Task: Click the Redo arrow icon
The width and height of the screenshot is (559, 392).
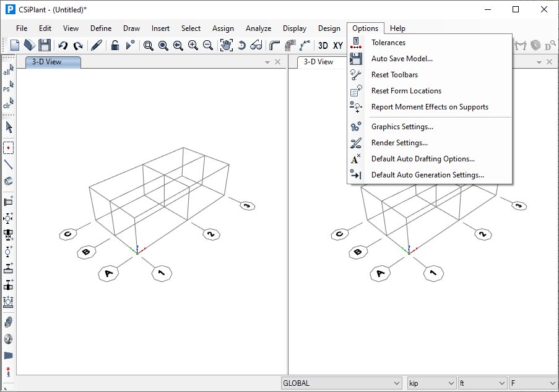Action: point(78,46)
